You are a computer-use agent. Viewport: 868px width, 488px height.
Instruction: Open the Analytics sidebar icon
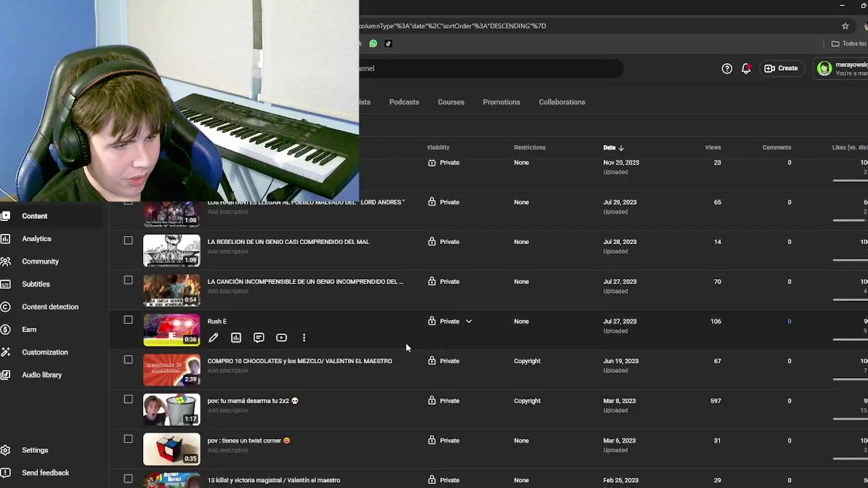pyautogui.click(x=5, y=239)
